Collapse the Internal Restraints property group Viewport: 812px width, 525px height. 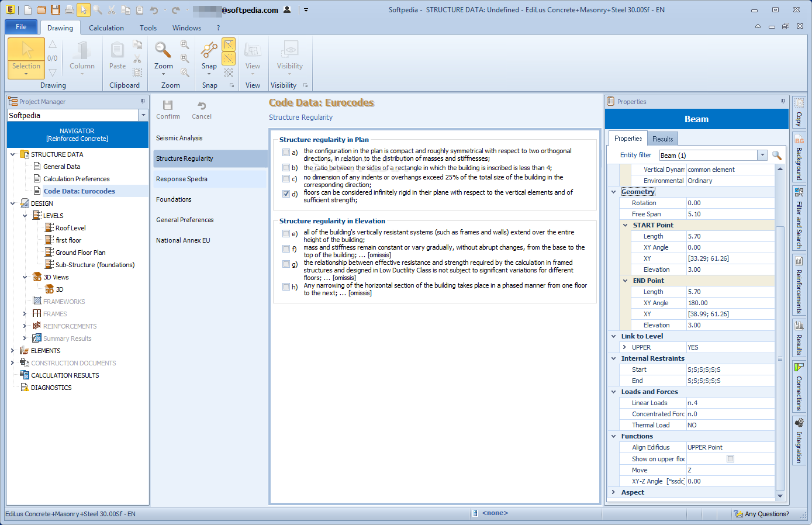[613, 358]
